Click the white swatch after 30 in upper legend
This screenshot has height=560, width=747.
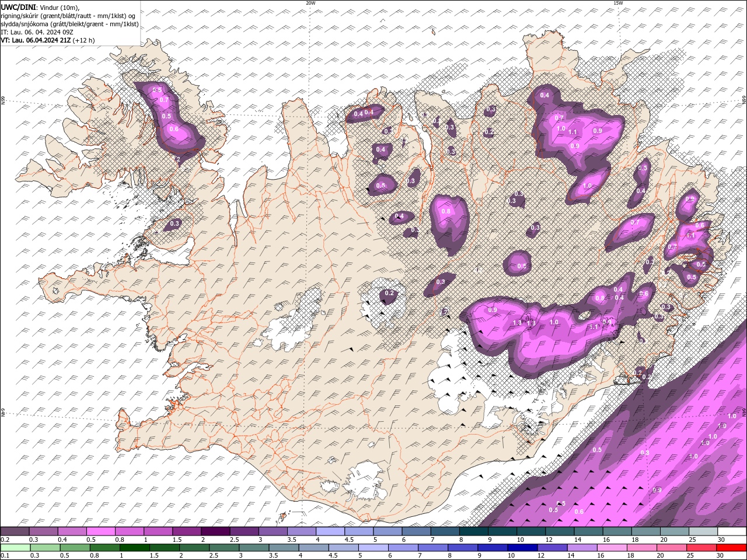pos(731,531)
